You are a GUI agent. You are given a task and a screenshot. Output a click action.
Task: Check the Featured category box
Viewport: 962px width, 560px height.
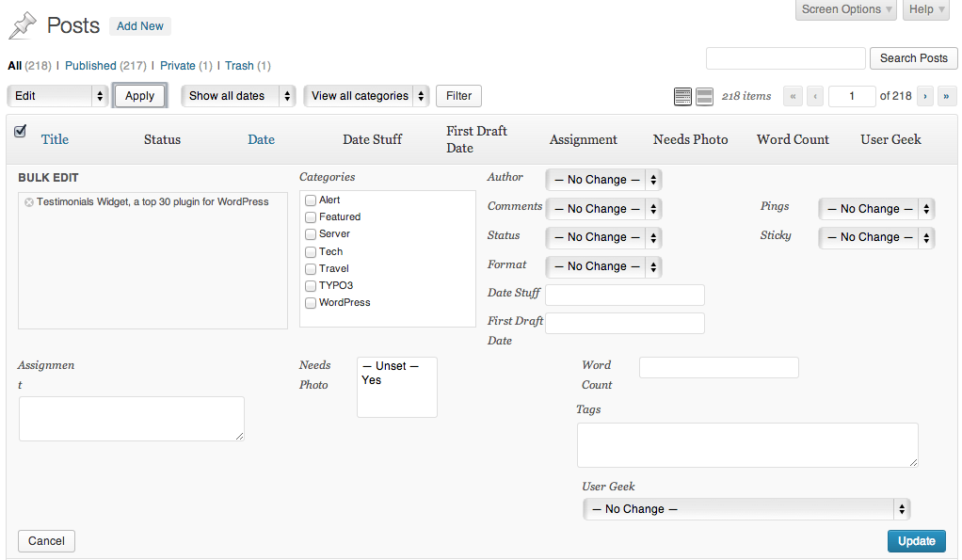311,217
